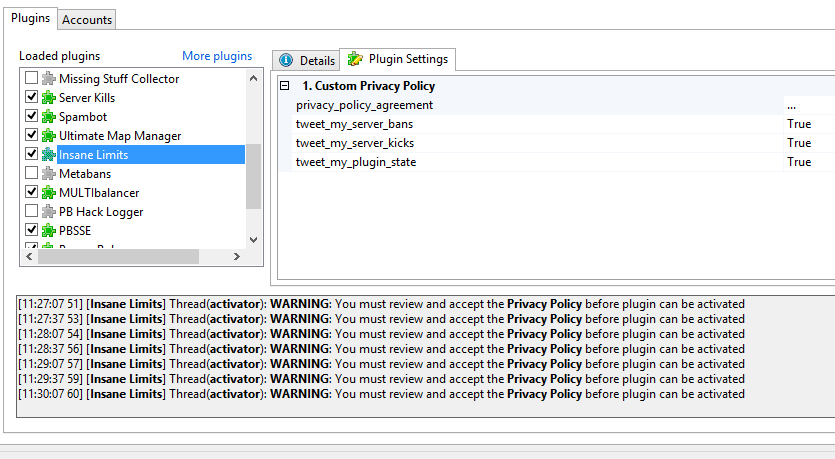
Task: Click the plugin list scroll-down arrow
Action: [x=253, y=240]
